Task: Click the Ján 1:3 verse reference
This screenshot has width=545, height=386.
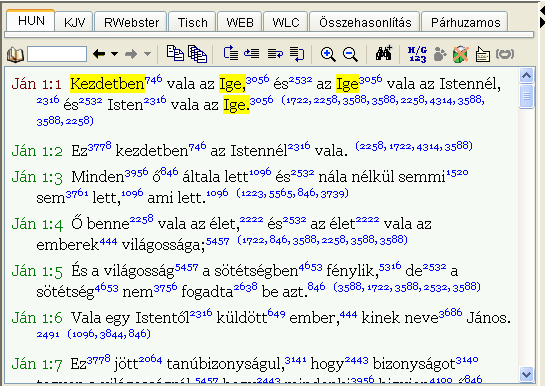Action: tap(37, 177)
